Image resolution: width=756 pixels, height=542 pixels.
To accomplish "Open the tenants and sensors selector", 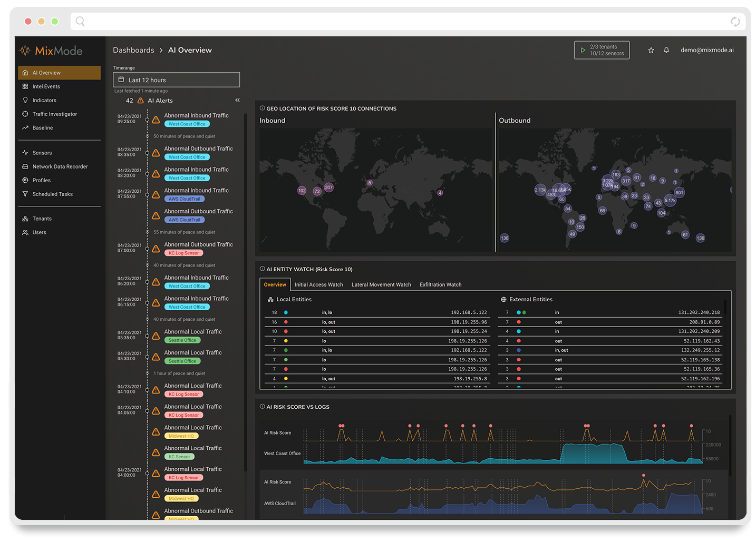I will click(602, 50).
